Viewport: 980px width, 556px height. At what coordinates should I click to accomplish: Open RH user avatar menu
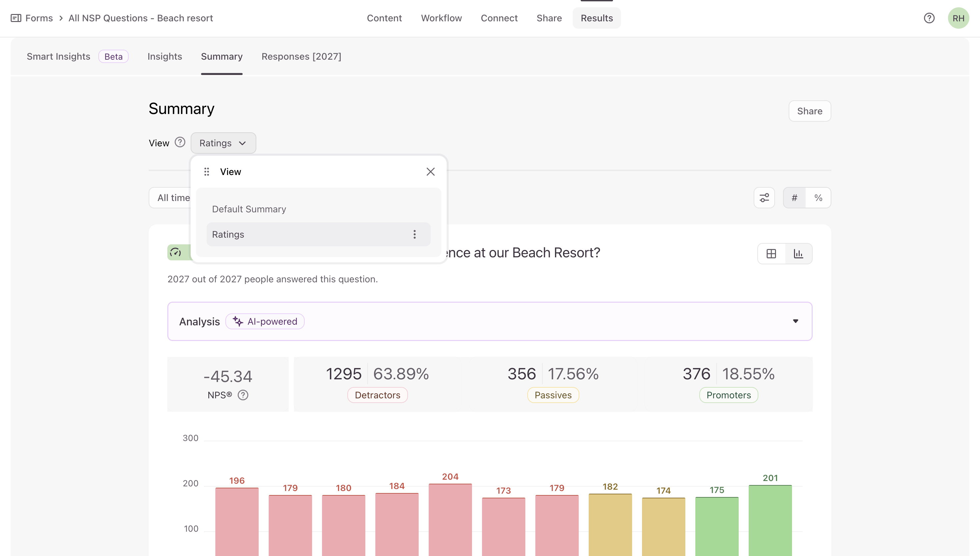(958, 18)
